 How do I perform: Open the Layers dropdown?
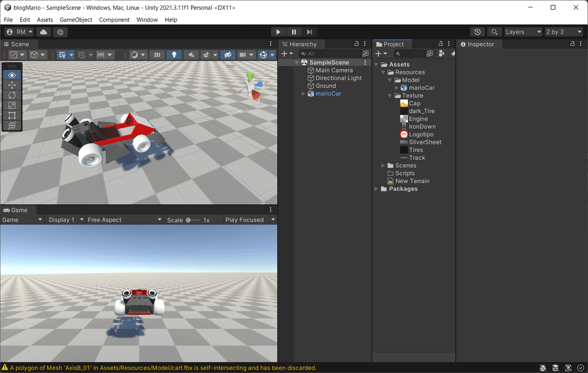[523, 32]
